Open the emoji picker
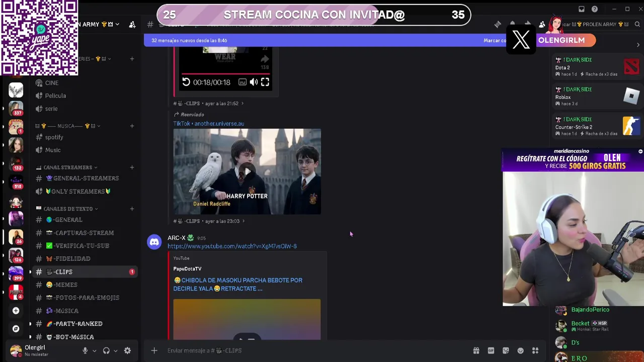Screen dimensions: 644x362 [521, 350]
